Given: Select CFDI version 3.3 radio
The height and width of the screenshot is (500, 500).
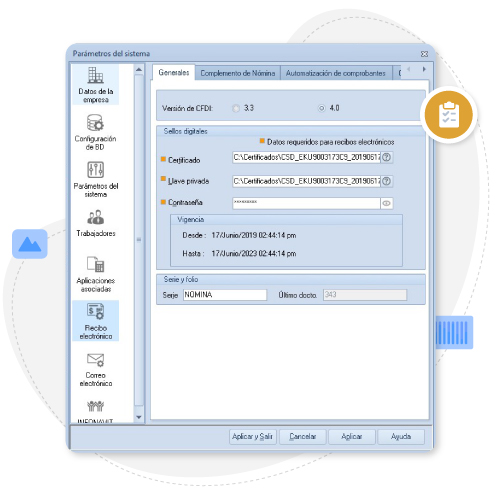Looking at the screenshot, I should (236, 108).
